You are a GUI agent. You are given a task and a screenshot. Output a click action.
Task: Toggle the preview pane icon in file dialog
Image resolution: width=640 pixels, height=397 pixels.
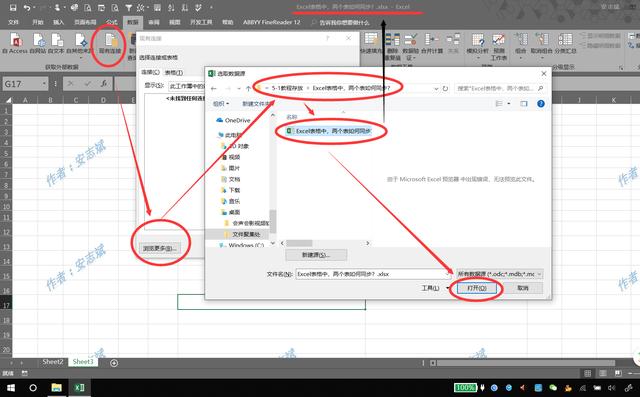524,104
